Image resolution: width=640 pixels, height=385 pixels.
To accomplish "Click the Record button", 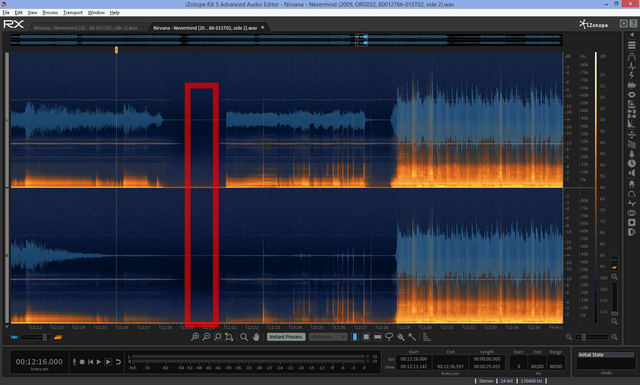I will point(82,362).
